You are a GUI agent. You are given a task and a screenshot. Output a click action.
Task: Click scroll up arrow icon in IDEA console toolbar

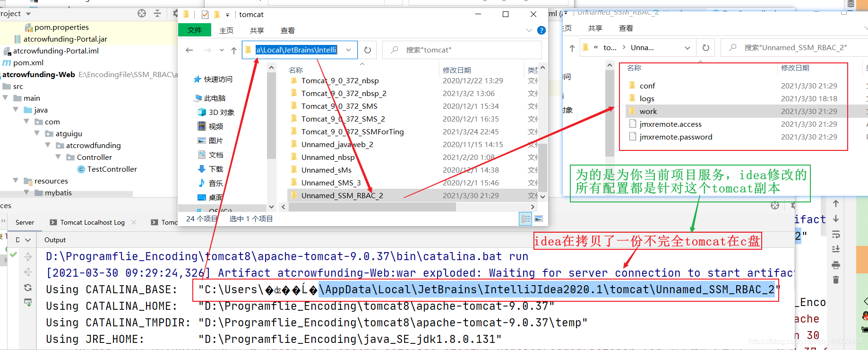click(x=836, y=203)
